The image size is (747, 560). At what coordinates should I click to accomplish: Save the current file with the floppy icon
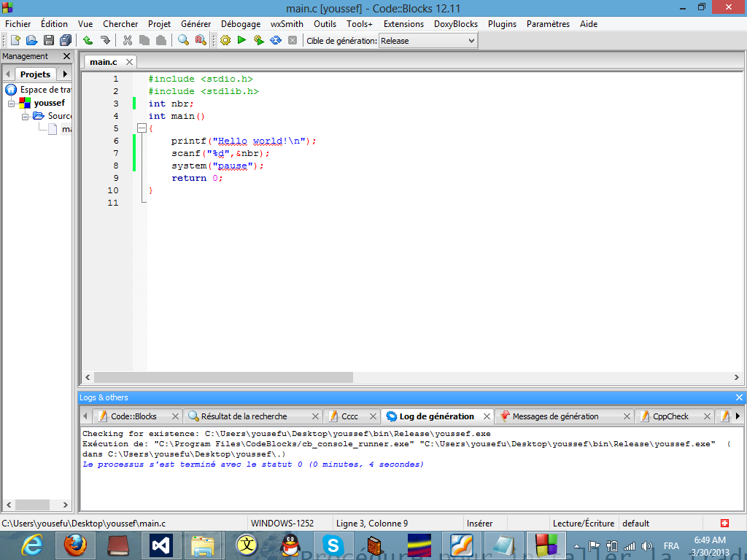[x=49, y=41]
